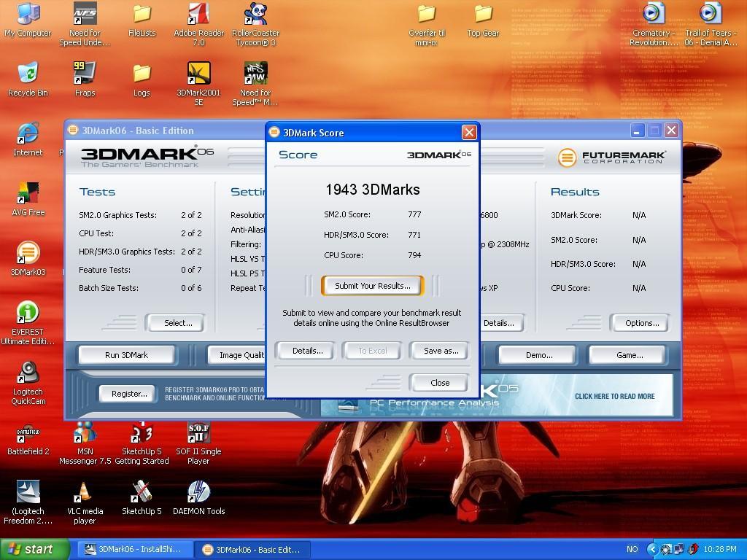Open the FileLists folder
Viewport: 747px width, 560px height.
[142, 21]
